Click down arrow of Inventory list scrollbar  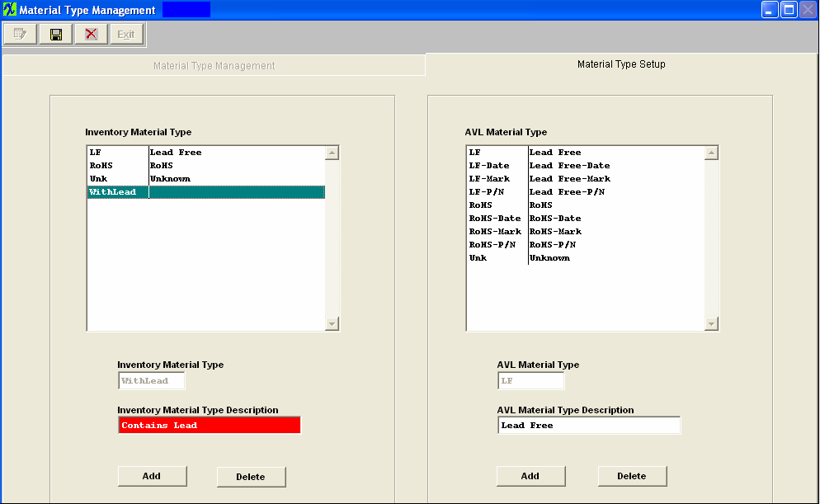tap(332, 323)
